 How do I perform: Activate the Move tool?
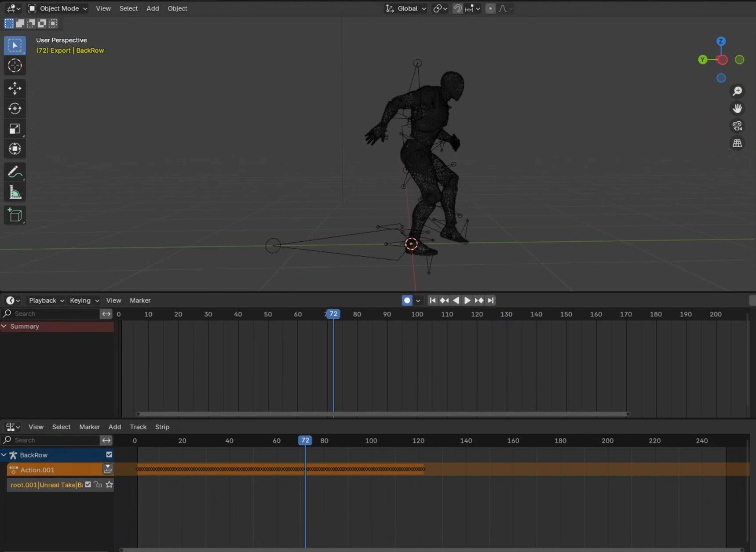[15, 88]
